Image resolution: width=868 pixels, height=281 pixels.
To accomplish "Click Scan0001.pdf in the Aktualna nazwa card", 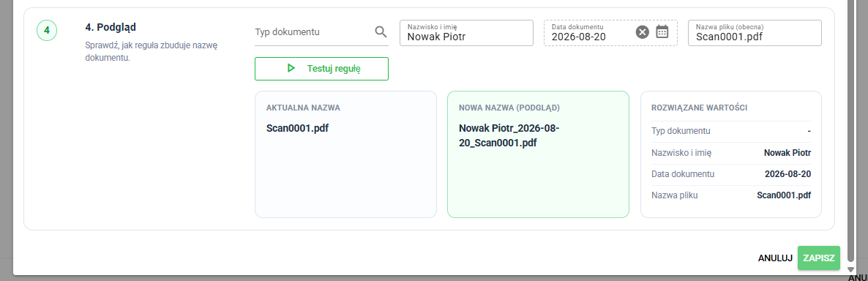I will [x=298, y=128].
